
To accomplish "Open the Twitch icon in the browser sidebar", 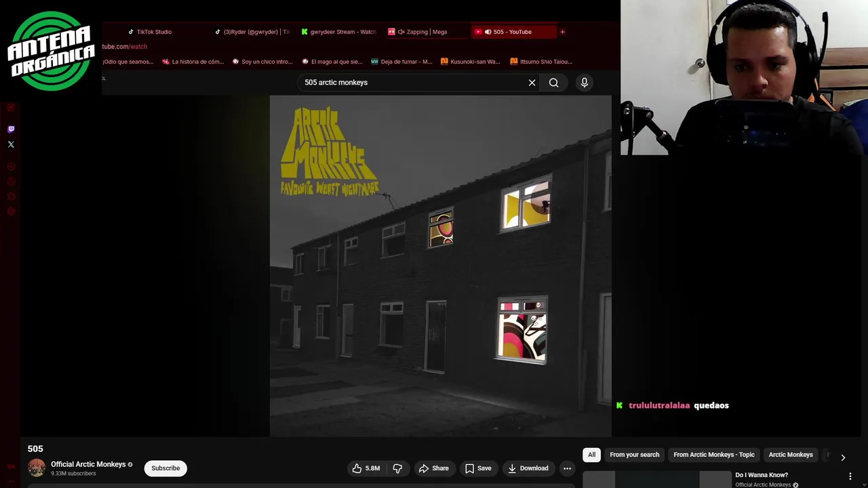I will click(11, 129).
